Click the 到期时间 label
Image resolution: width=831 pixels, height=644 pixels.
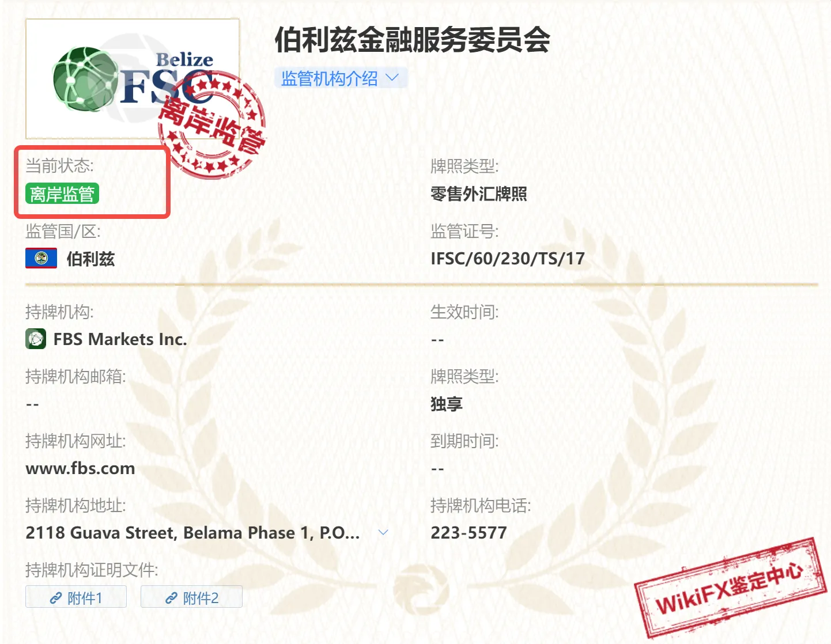[x=464, y=441]
